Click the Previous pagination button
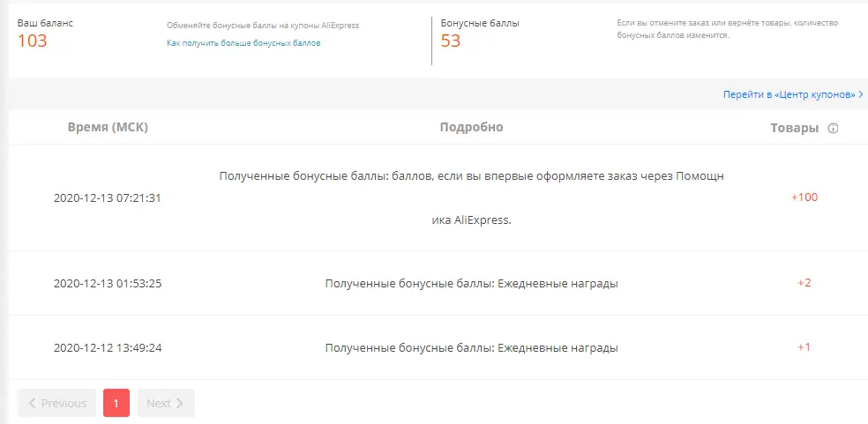The image size is (868, 424). coord(57,403)
